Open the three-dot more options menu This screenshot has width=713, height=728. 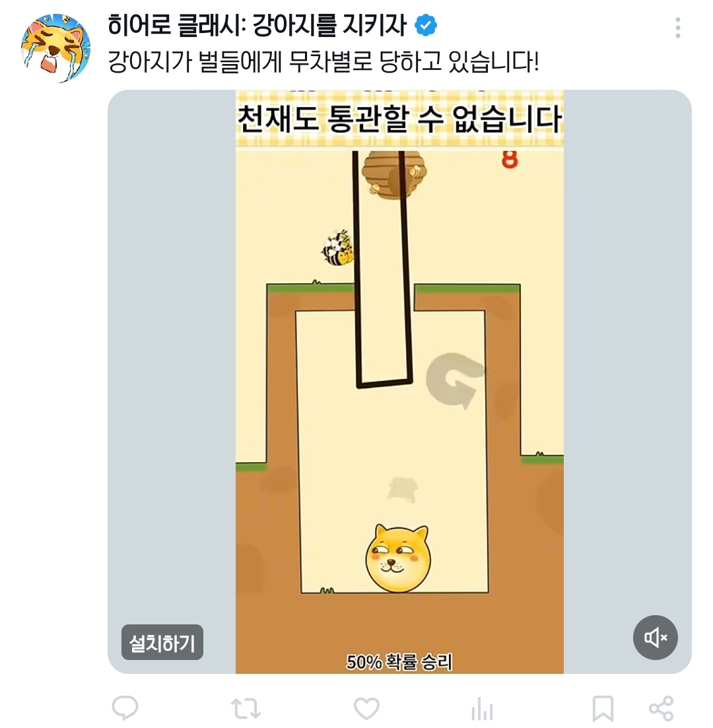pyautogui.click(x=678, y=28)
